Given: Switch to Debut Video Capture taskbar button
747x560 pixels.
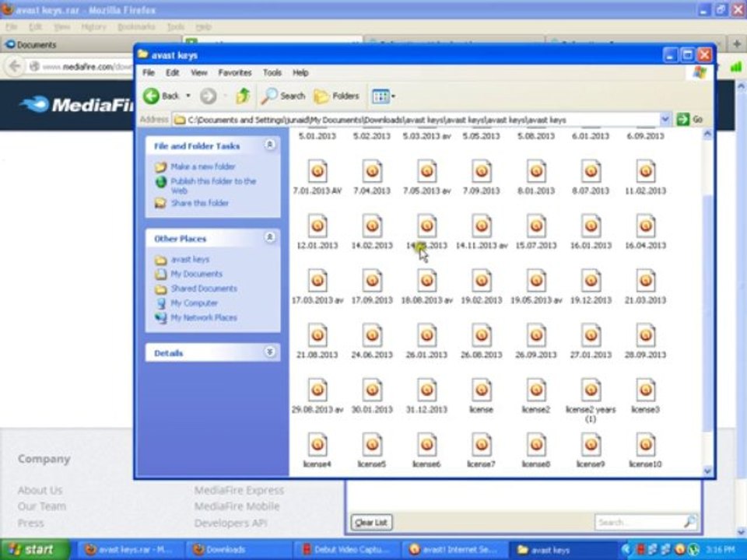Looking at the screenshot, I should click(x=347, y=550).
